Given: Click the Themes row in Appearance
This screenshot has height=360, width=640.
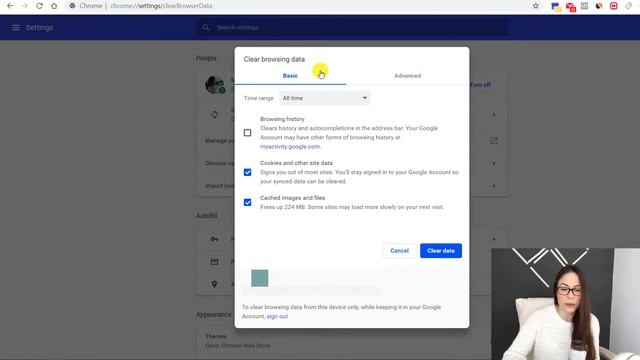Looking at the screenshot, I should [351, 341].
